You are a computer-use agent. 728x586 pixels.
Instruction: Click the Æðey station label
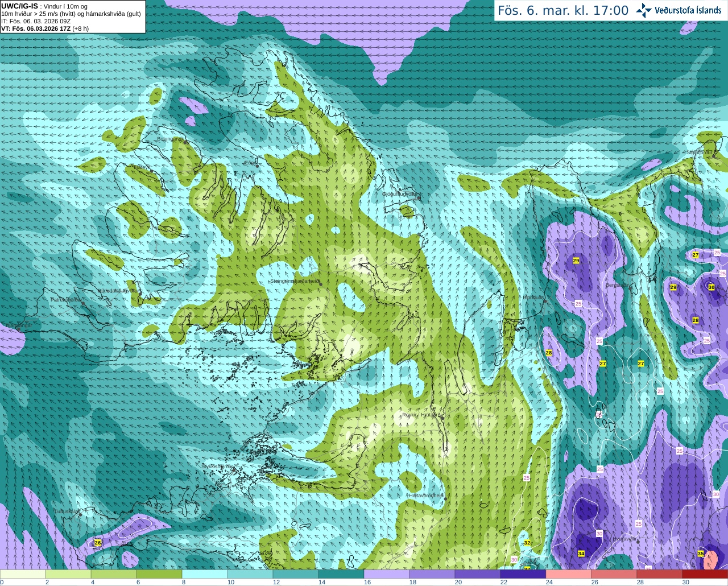(x=249, y=163)
